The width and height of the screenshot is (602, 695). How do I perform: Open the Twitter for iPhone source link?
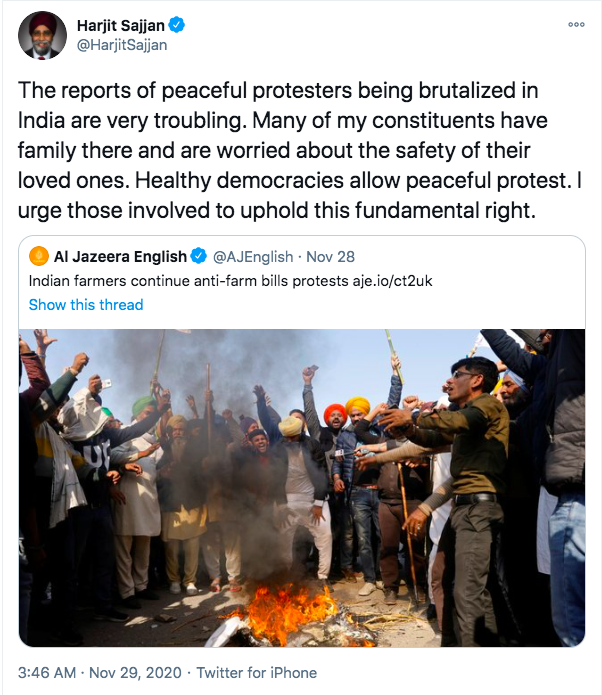pyautogui.click(x=257, y=672)
